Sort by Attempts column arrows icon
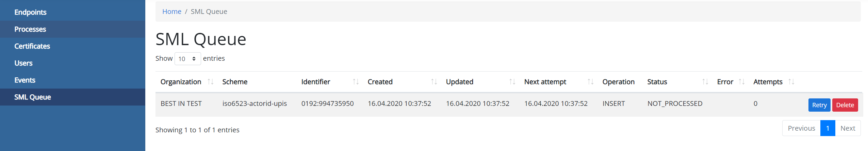Image resolution: width=868 pixels, height=151 pixels. point(791,82)
